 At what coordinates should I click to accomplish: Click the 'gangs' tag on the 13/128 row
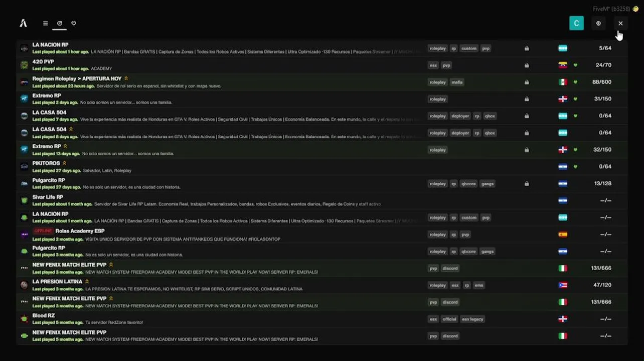pos(488,184)
